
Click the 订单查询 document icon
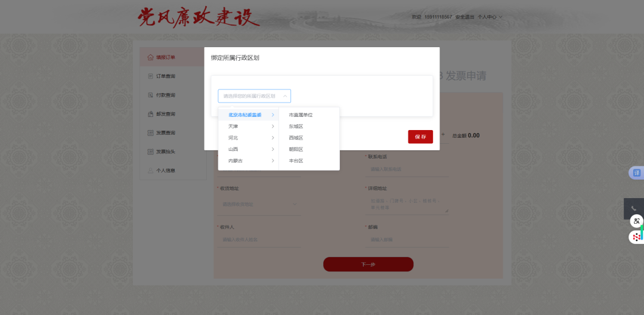pos(150,76)
